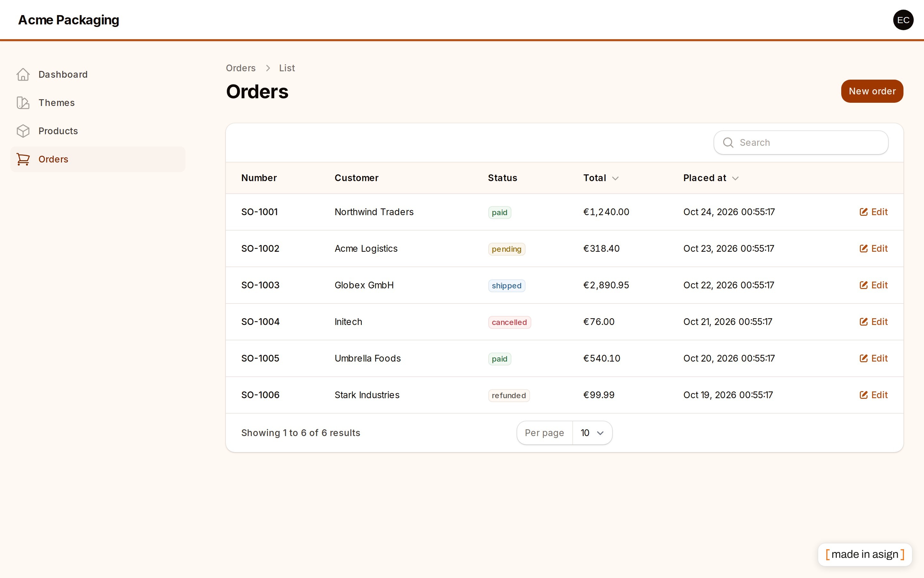Click the Orders cart icon in sidebar
924x578 pixels.
click(x=23, y=159)
